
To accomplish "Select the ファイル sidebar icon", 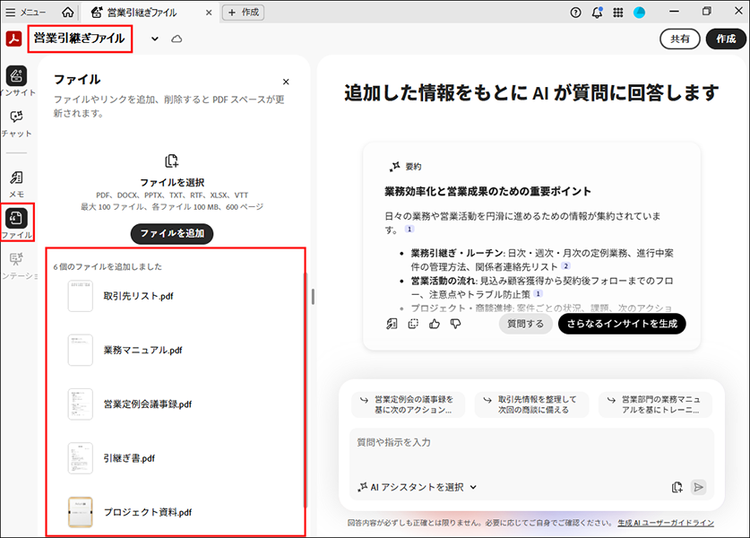I will [17, 221].
